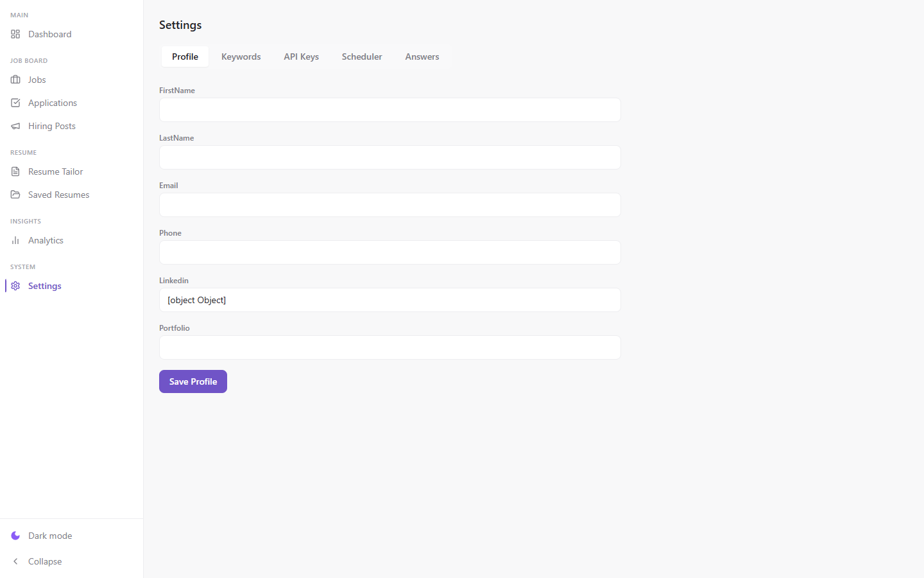924x578 pixels.
Task: Toggle Dark mode
Action: pos(71,536)
